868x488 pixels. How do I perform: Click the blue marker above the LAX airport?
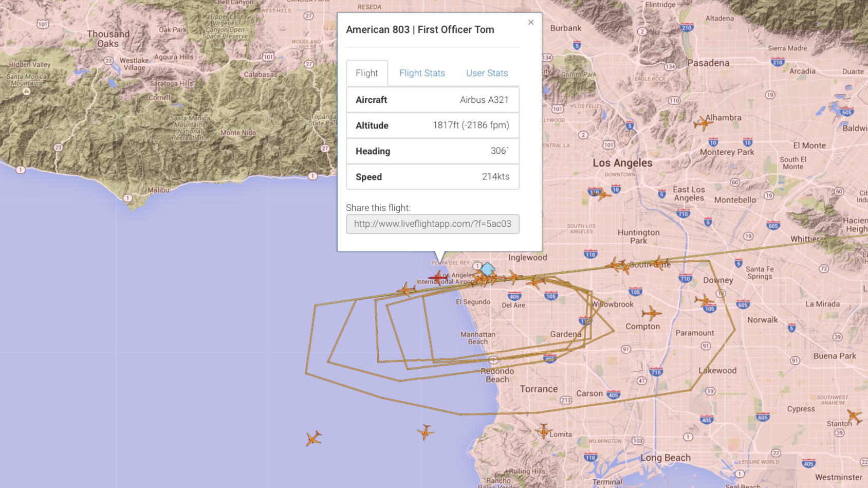[x=488, y=268]
